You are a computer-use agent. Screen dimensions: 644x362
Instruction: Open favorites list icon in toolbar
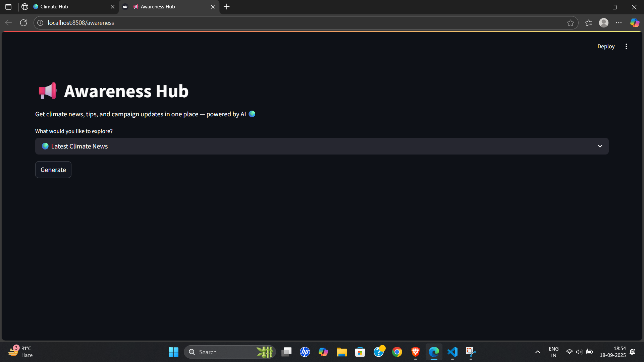(x=589, y=23)
